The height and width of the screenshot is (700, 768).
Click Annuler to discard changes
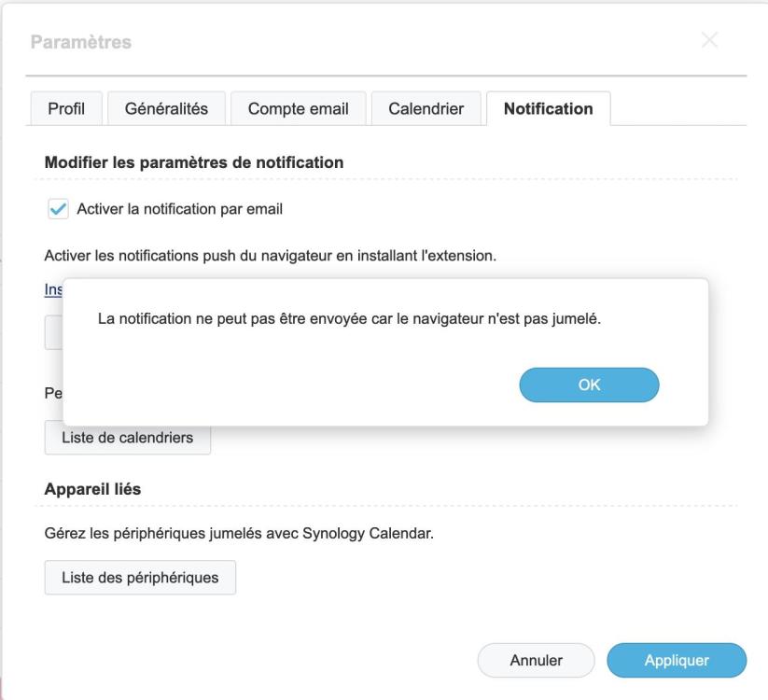pyautogui.click(x=536, y=661)
